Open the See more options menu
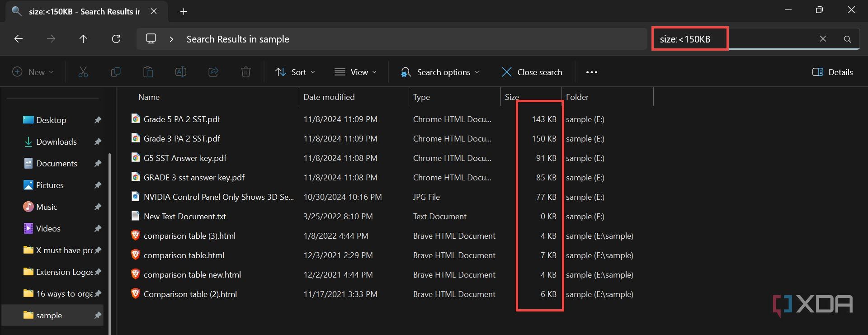This screenshot has width=868, height=335. click(592, 72)
